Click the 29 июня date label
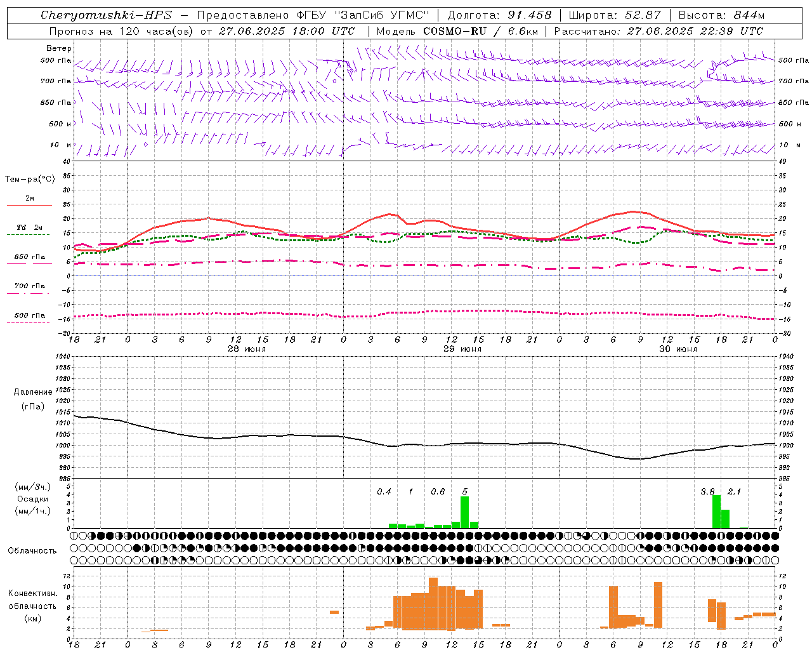This screenshot has width=812, height=650. click(x=462, y=349)
